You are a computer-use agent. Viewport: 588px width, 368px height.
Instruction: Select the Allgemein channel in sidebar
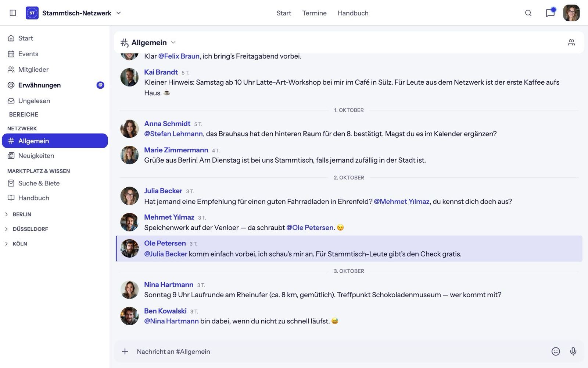(x=55, y=141)
